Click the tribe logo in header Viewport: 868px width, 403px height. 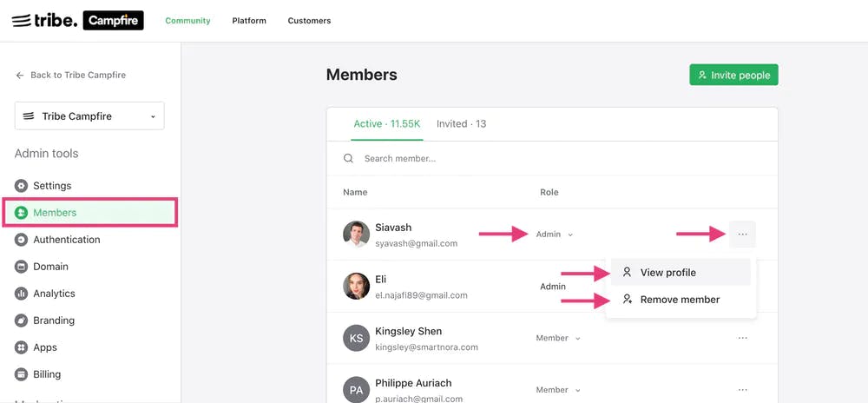click(44, 20)
